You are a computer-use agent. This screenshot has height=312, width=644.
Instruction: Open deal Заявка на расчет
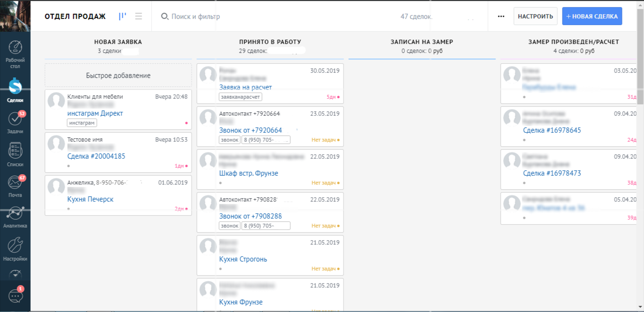[x=245, y=87]
